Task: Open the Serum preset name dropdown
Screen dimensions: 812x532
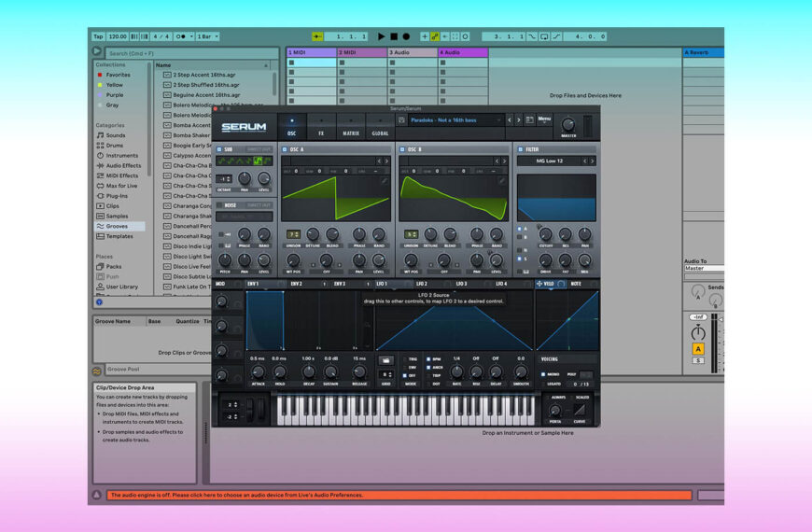Action: tap(455, 120)
